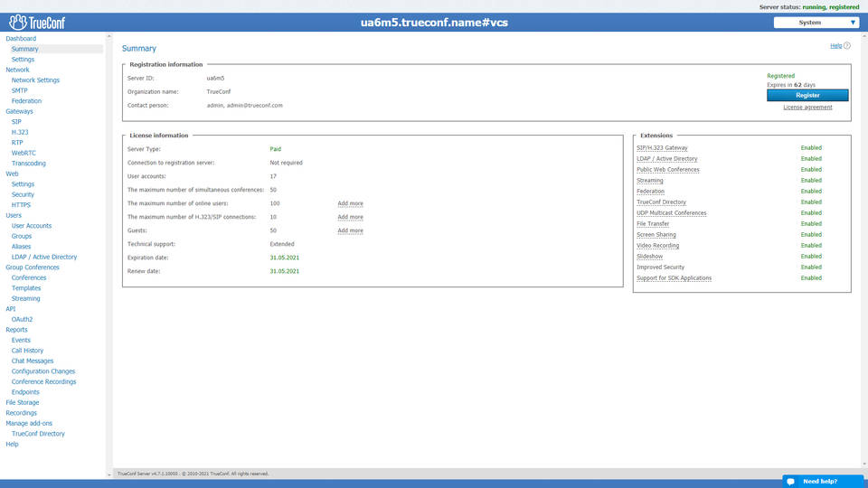Open Manage add-ons
Screen dimensions: 868x488
coord(29,424)
